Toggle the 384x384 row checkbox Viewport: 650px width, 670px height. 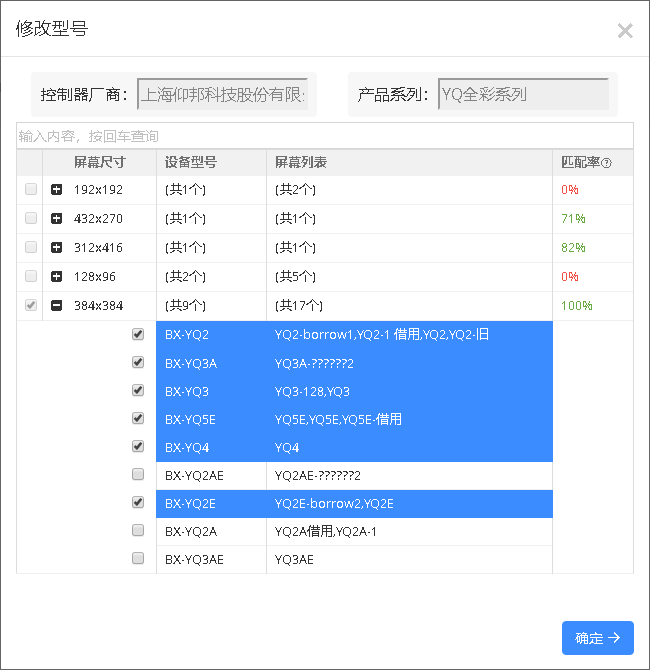coord(31,305)
